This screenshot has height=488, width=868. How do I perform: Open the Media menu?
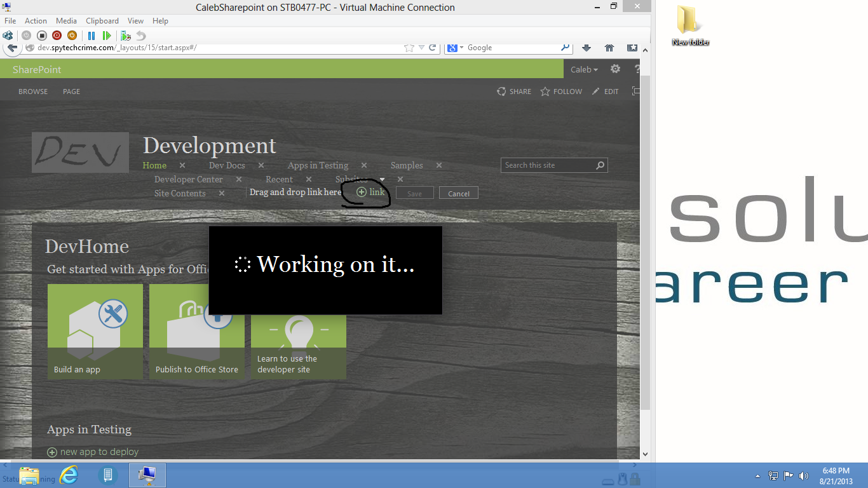pos(66,21)
